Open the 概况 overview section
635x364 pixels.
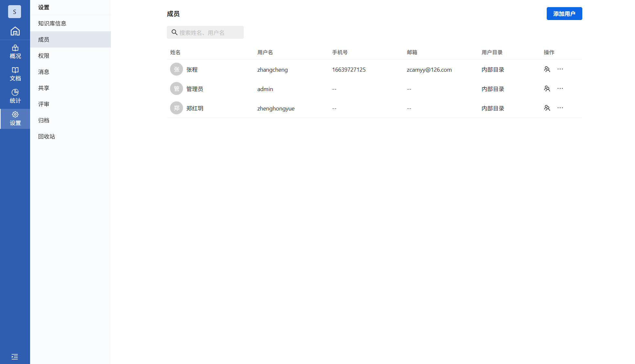pyautogui.click(x=15, y=52)
